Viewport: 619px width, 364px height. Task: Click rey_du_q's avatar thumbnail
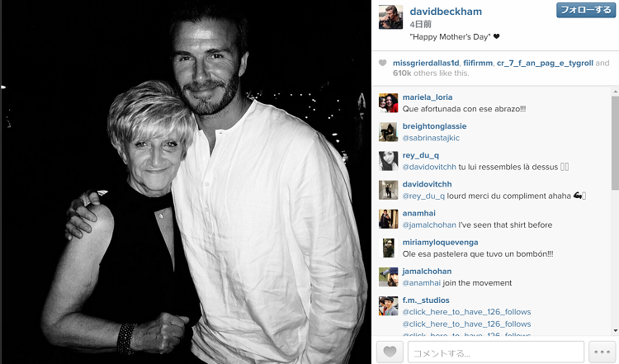tap(389, 161)
